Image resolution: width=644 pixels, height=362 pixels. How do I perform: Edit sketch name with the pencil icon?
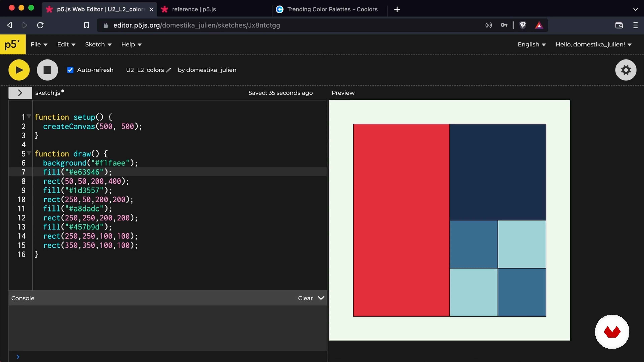tap(169, 70)
